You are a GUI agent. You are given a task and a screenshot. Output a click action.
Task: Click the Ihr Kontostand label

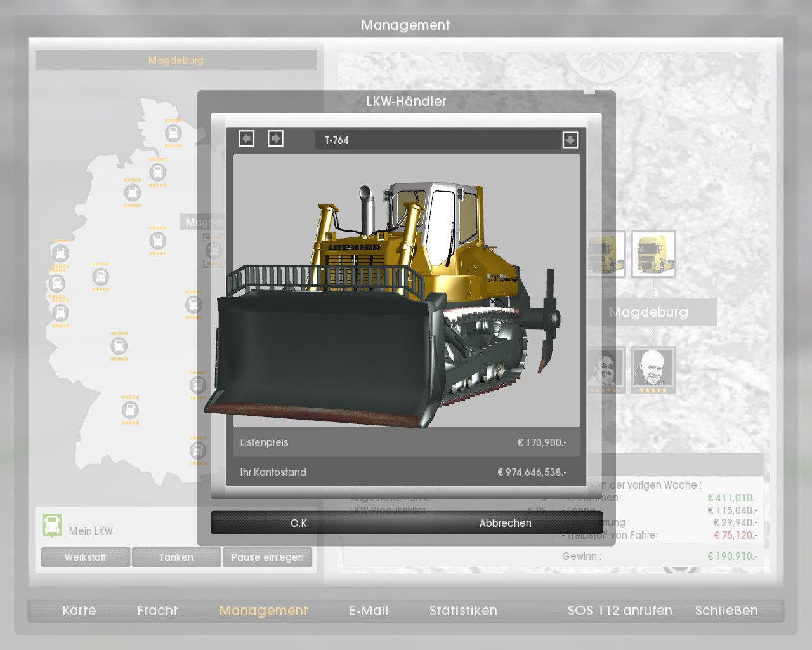pyautogui.click(x=273, y=472)
